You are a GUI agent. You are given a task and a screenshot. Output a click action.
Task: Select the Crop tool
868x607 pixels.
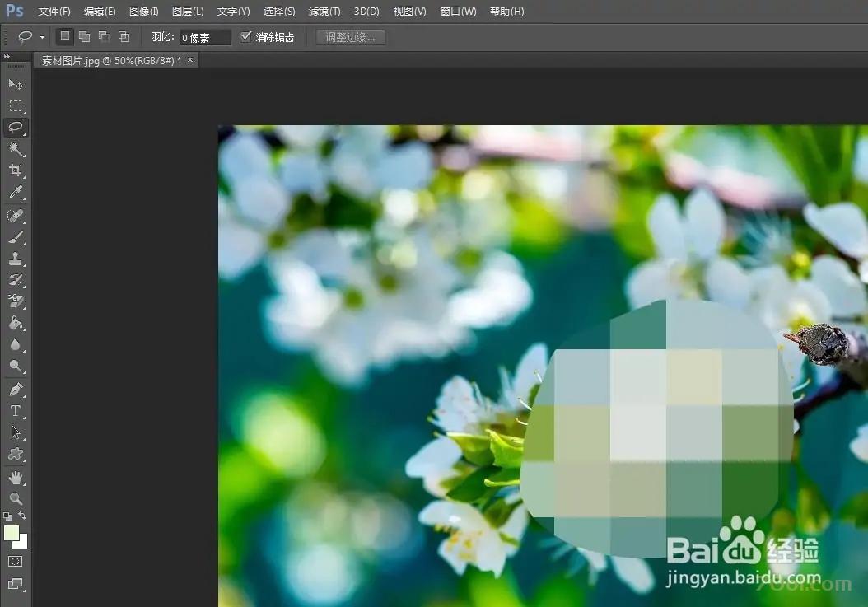coord(16,170)
